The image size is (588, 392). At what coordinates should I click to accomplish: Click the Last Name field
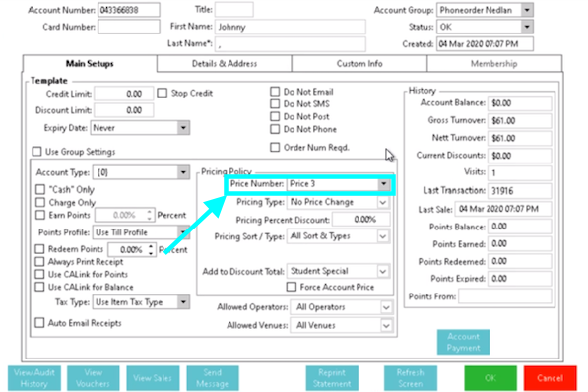pyautogui.click(x=290, y=44)
